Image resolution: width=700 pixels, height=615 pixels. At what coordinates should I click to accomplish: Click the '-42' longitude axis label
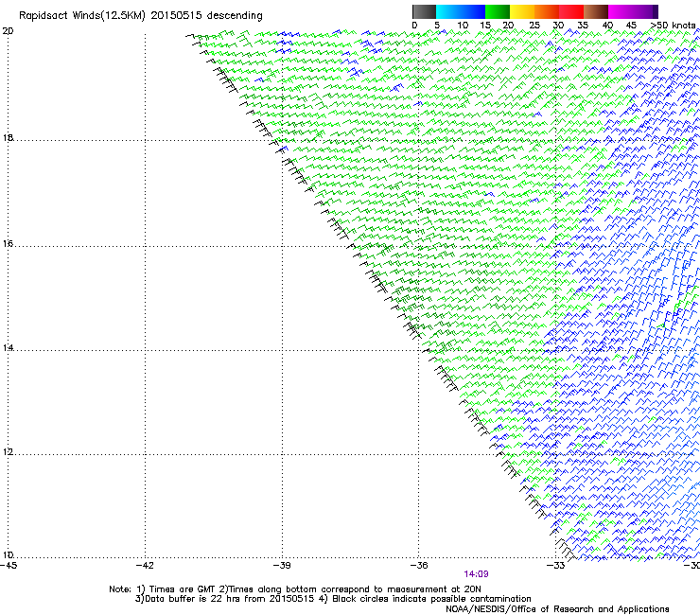click(x=145, y=566)
